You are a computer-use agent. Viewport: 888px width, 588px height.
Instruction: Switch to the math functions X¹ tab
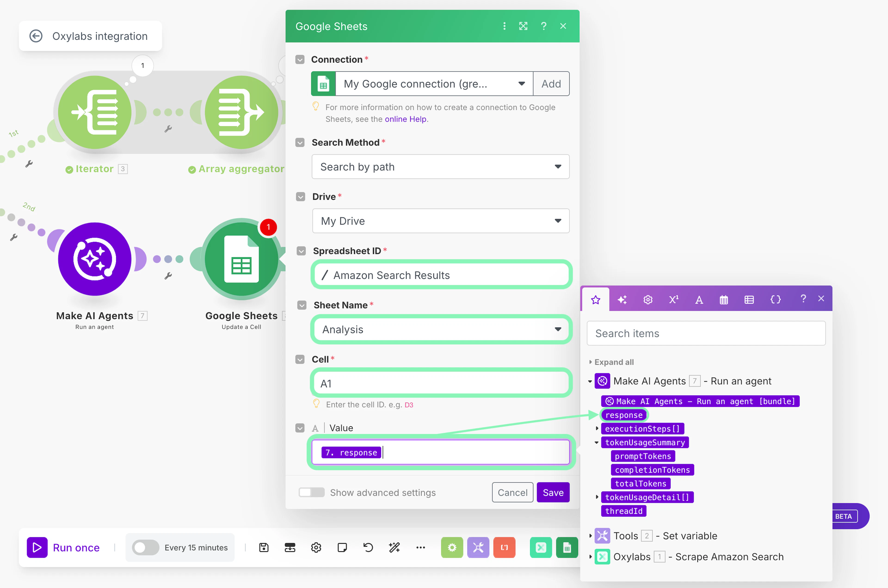(673, 299)
